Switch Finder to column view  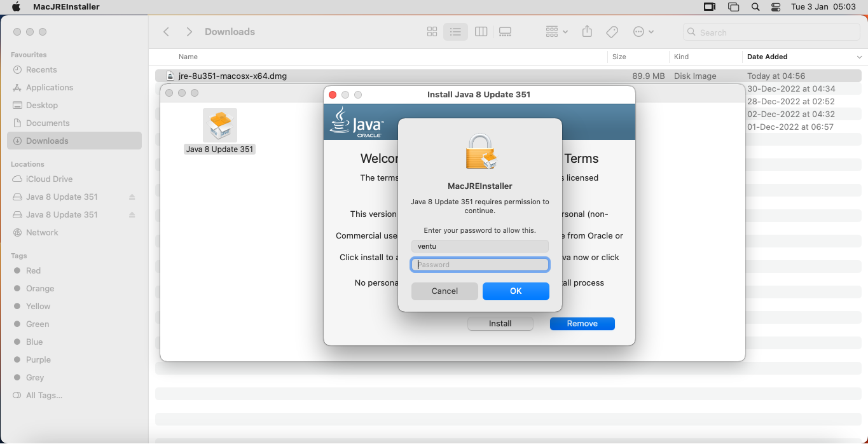pyautogui.click(x=481, y=32)
